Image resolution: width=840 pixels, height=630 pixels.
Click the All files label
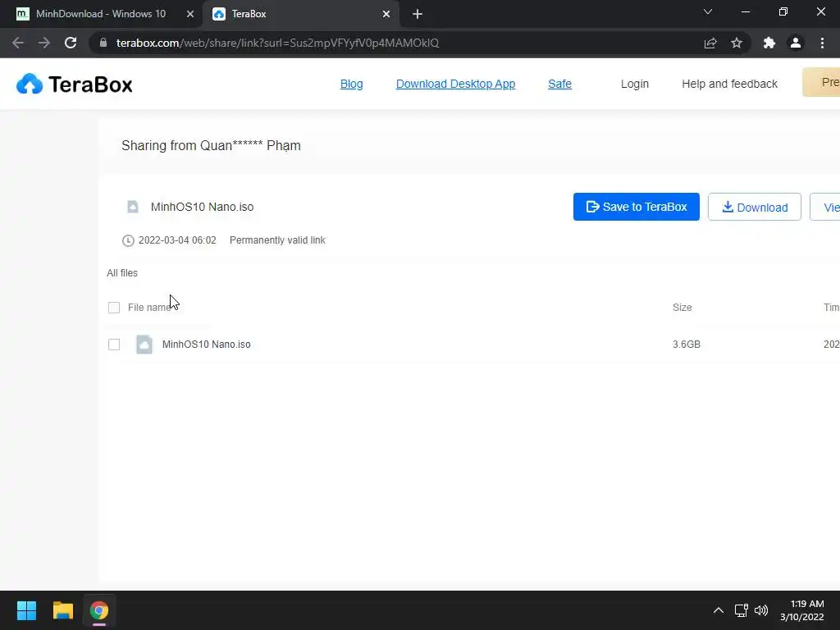tap(122, 273)
